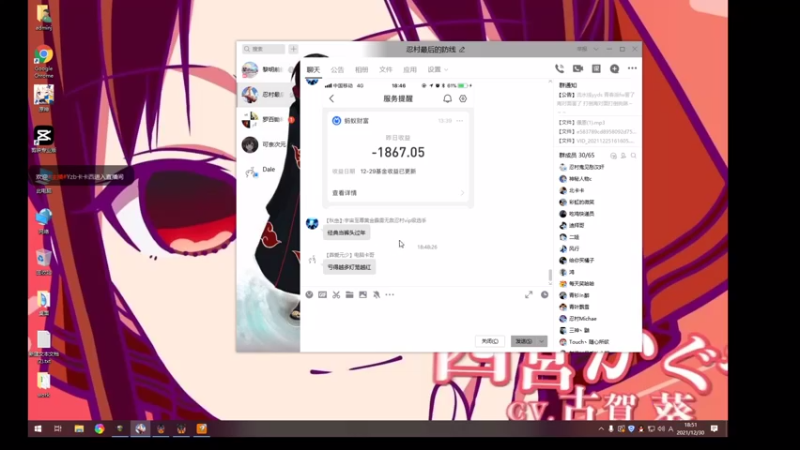Image resolution: width=800 pixels, height=450 pixels.
Task: Click the bell icon in the phone screenshot
Action: 447,98
